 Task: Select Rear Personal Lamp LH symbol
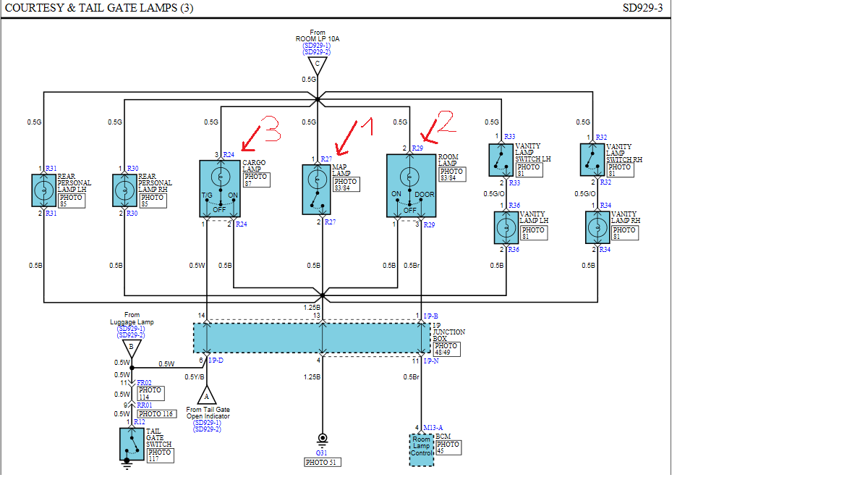tap(45, 190)
